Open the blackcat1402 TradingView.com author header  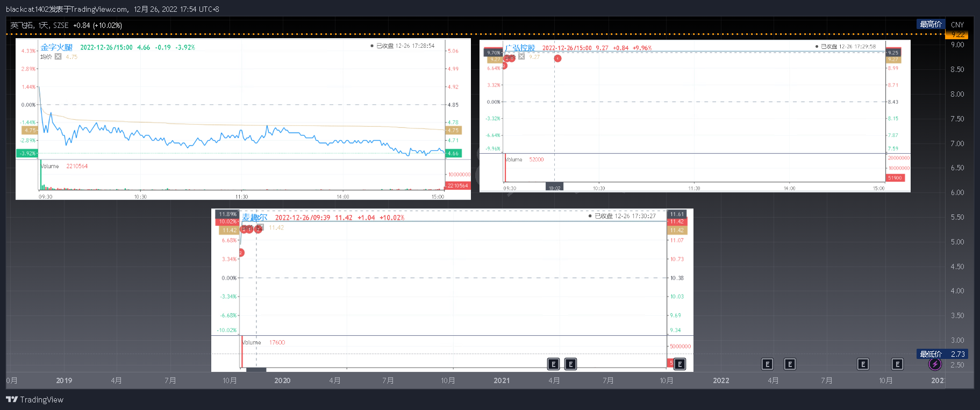point(67,9)
